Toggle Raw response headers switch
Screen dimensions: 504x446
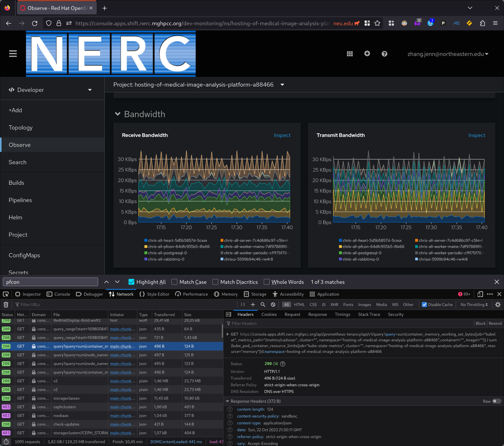pyautogui.click(x=496, y=401)
